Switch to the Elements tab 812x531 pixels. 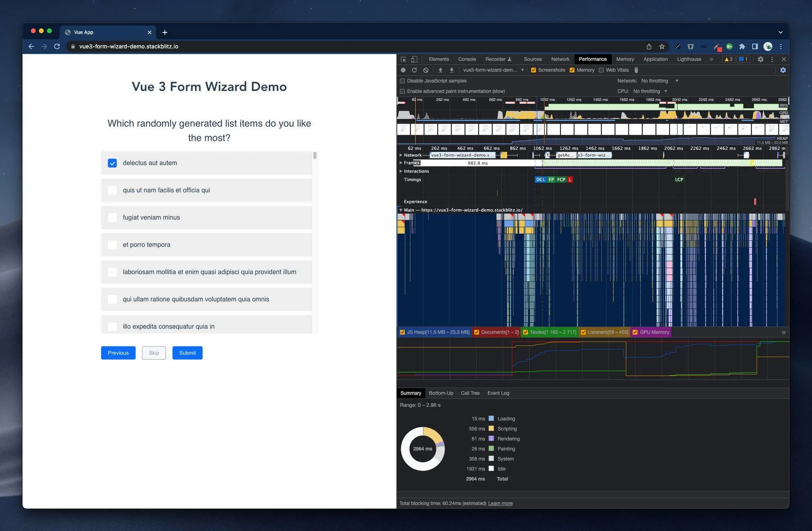click(x=439, y=60)
